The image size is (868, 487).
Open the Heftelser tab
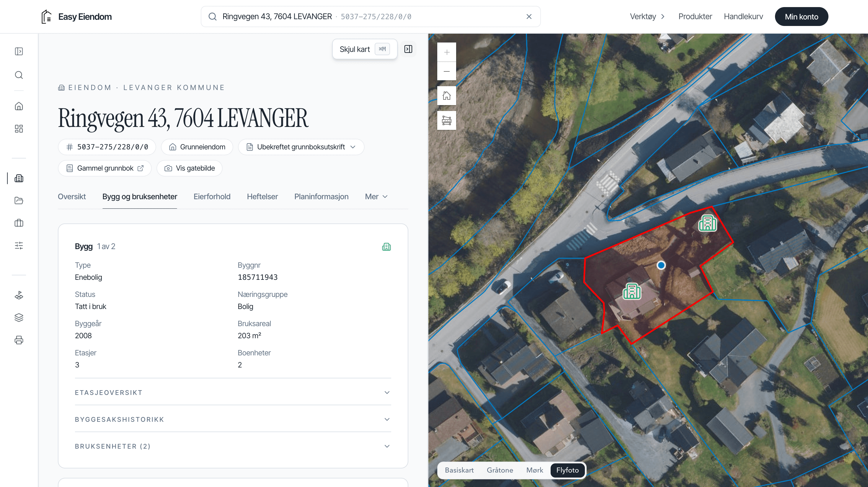[262, 196]
